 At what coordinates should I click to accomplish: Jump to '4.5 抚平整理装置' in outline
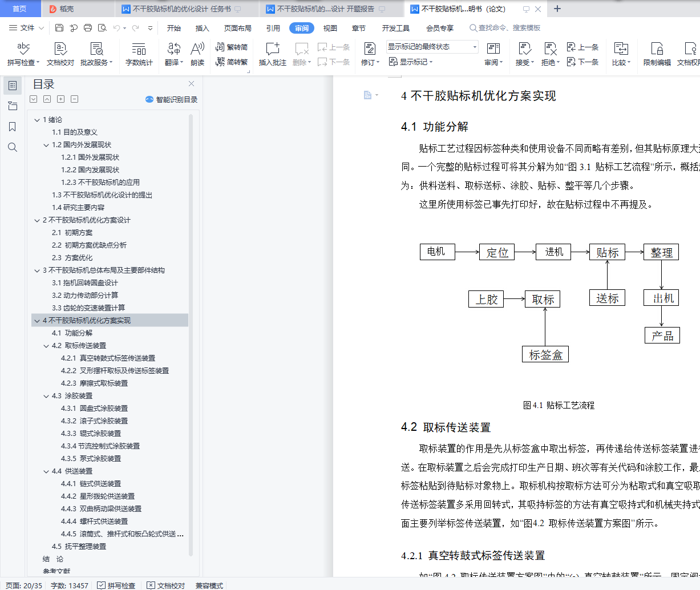(x=79, y=547)
